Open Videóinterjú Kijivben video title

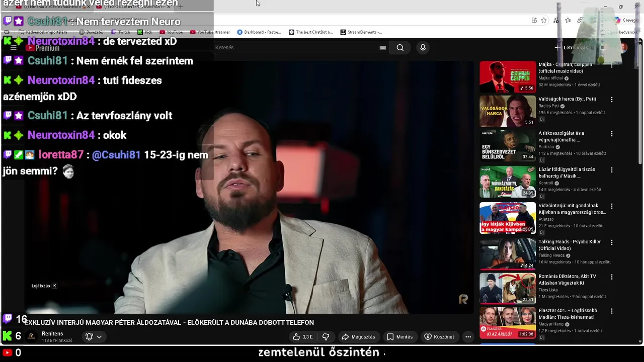(572, 209)
